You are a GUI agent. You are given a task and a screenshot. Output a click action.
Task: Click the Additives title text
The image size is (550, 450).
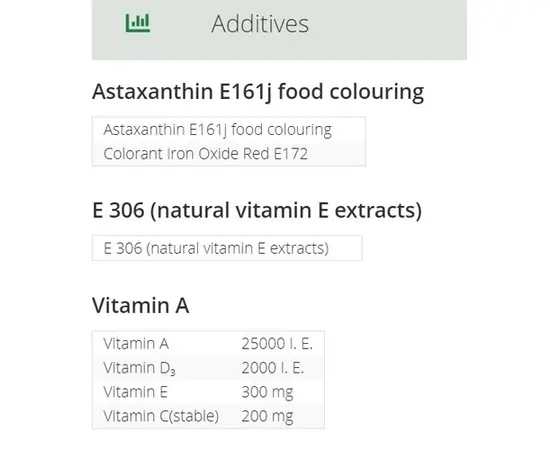click(260, 24)
